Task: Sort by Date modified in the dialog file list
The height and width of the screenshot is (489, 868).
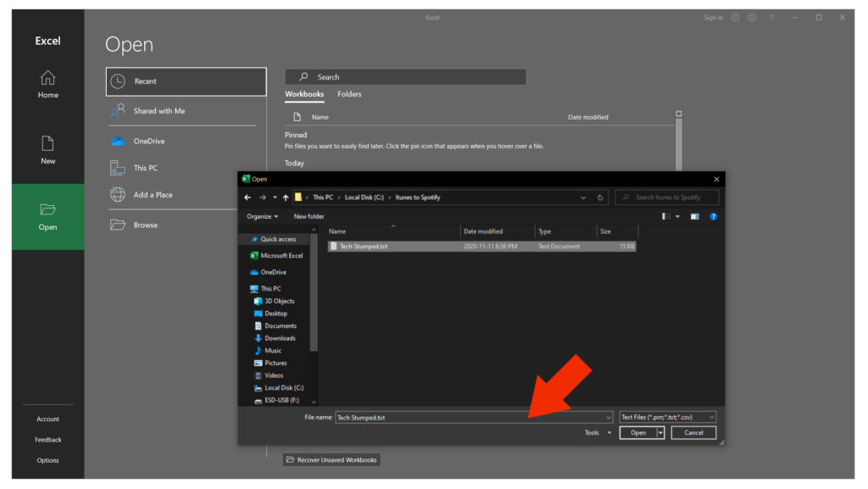Action: 498,231
